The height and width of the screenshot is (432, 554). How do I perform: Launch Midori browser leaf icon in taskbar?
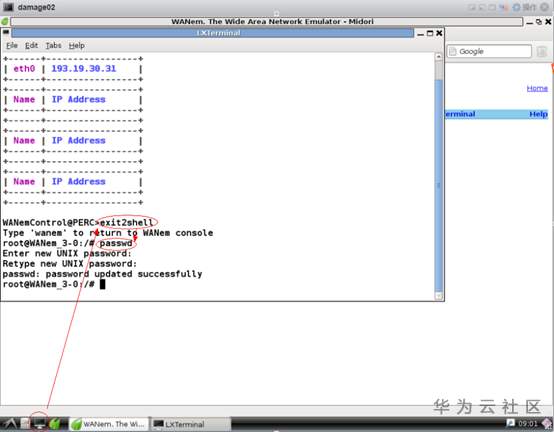(55, 424)
